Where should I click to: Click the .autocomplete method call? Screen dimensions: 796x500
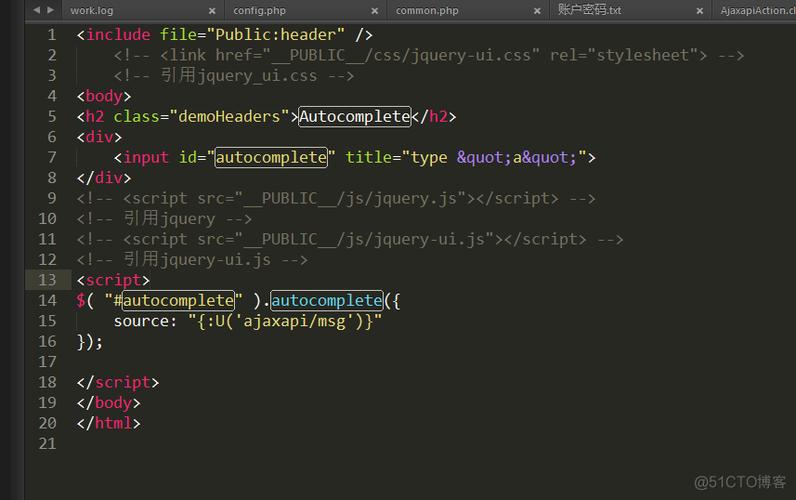click(x=326, y=301)
